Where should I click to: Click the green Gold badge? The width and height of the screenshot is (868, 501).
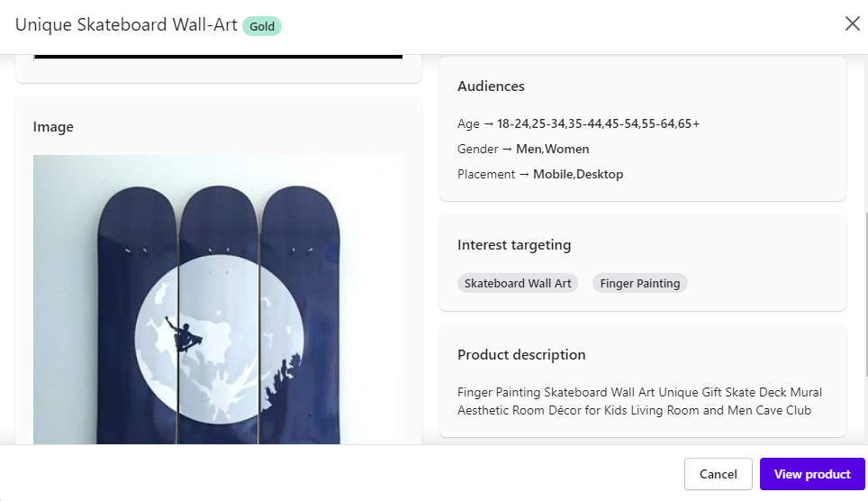(x=262, y=26)
